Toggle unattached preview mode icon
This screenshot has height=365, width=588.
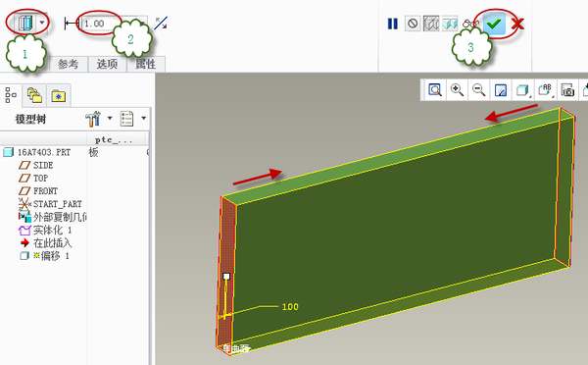click(x=431, y=24)
